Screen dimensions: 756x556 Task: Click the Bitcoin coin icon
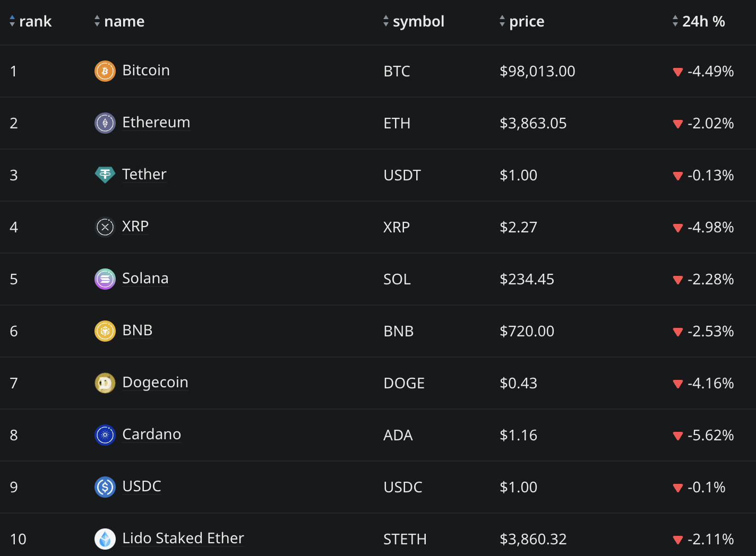click(105, 71)
